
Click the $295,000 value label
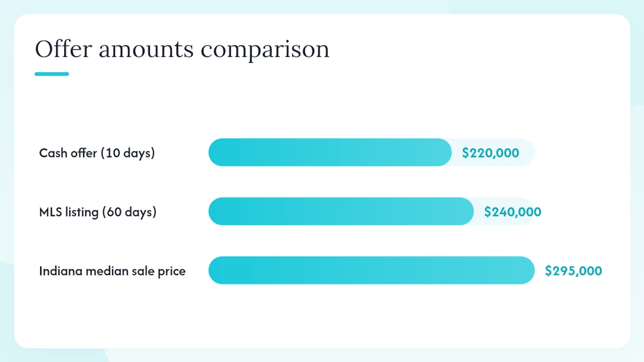coord(573,271)
